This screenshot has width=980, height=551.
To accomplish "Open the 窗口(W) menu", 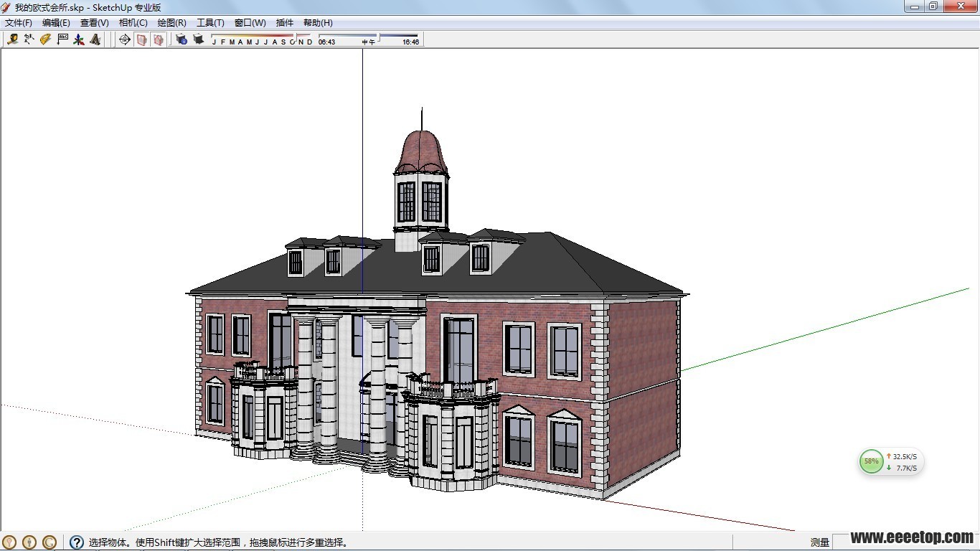I will pos(250,23).
